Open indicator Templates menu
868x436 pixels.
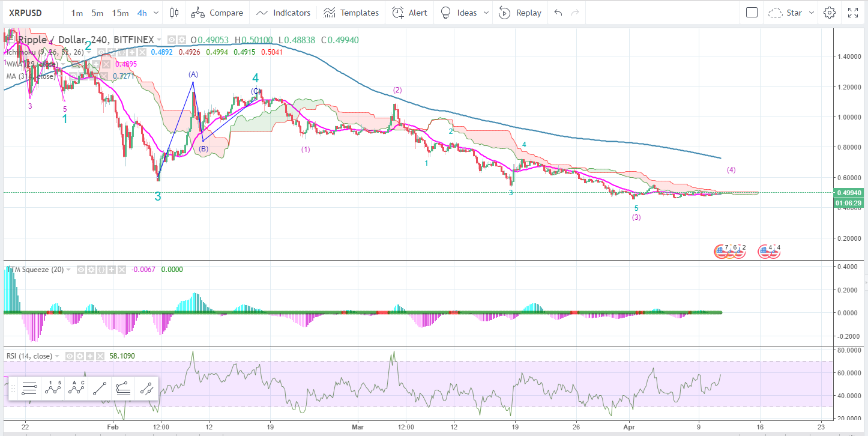pos(351,13)
